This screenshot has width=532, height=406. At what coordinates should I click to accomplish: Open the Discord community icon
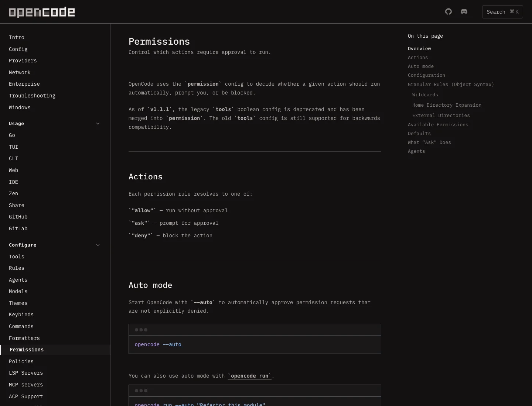(x=464, y=11)
